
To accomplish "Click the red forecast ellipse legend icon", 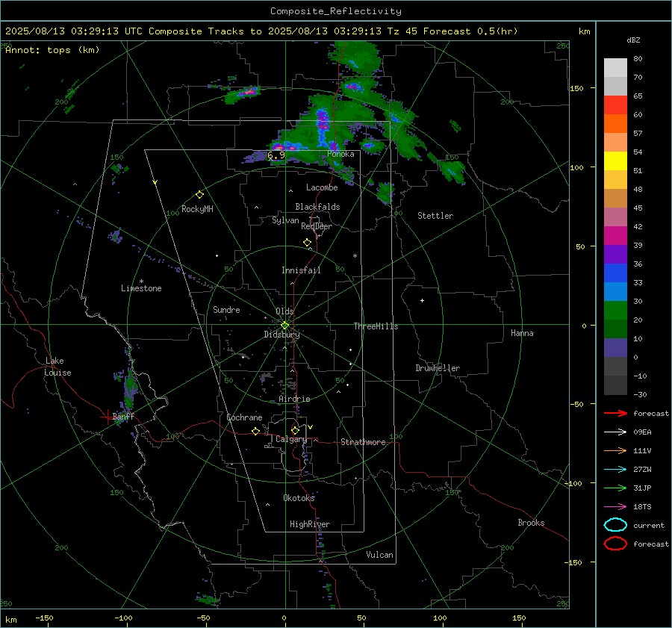I will pos(615,544).
